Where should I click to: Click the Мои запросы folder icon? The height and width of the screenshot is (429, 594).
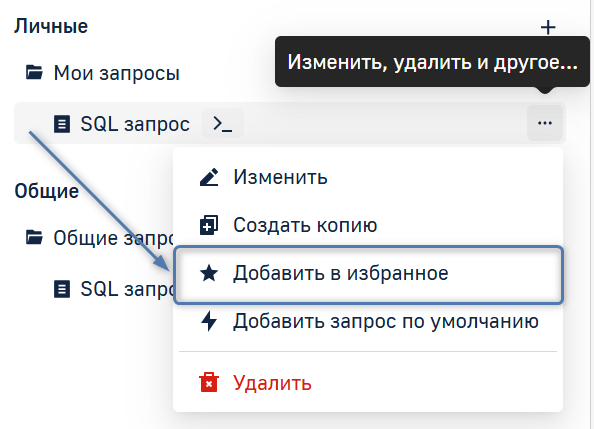(x=34, y=72)
